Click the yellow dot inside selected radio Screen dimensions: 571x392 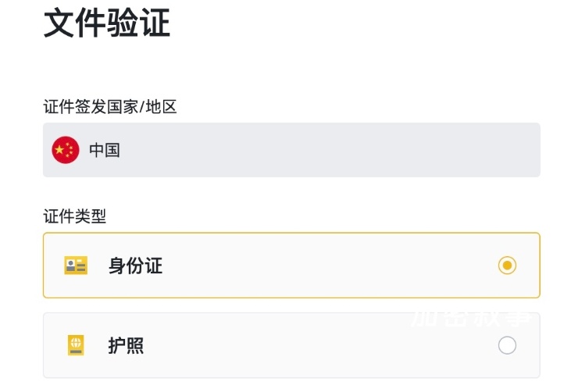507,265
